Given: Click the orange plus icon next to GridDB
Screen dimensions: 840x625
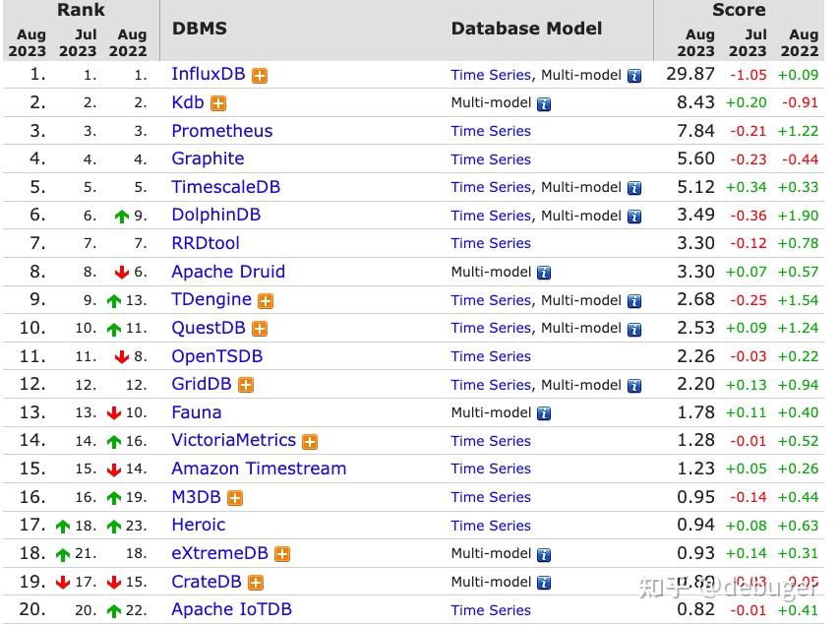Looking at the screenshot, I should [x=246, y=386].
